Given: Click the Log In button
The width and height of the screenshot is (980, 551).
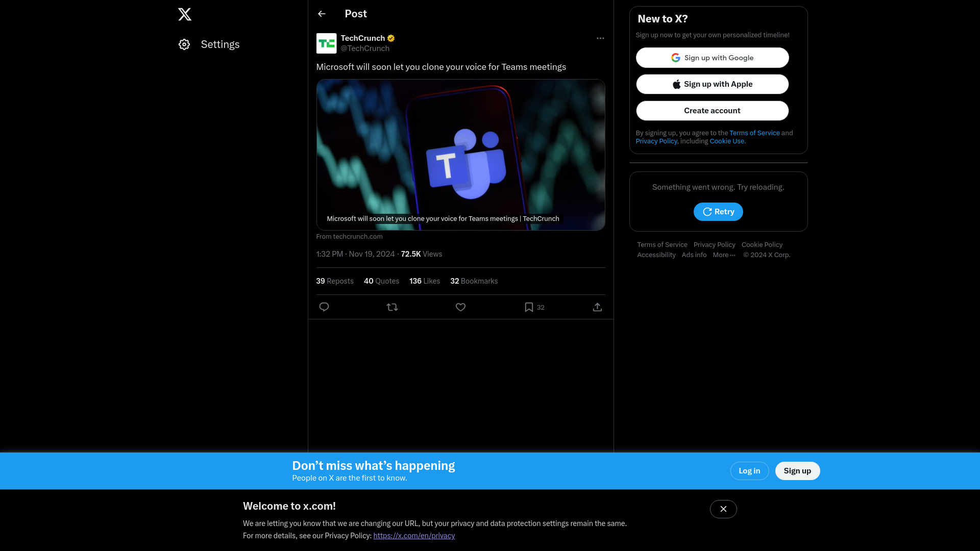Looking at the screenshot, I should [749, 470].
